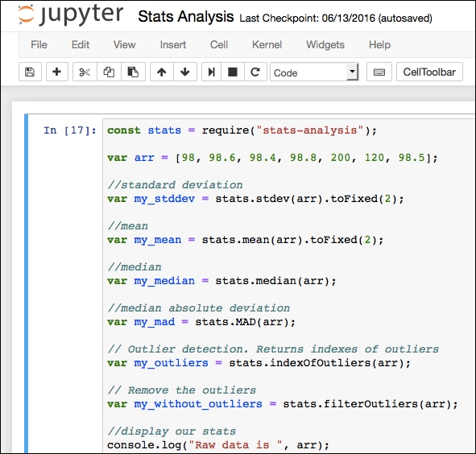Paste cell below with the clipboard icon
Viewport: 476px width, 454px height.
pos(133,72)
